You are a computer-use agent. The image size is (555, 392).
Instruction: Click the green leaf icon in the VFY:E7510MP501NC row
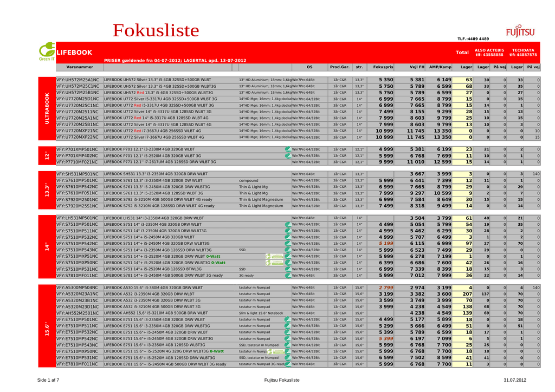287,319
